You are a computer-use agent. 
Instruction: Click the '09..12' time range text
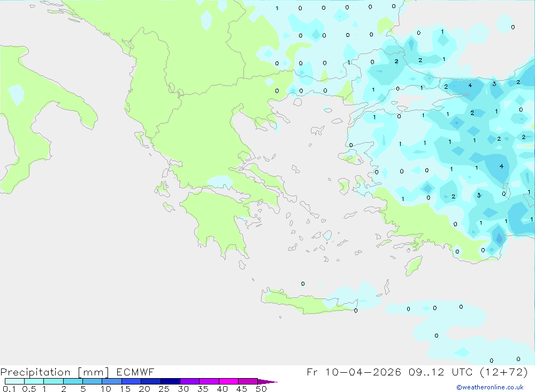426,372
